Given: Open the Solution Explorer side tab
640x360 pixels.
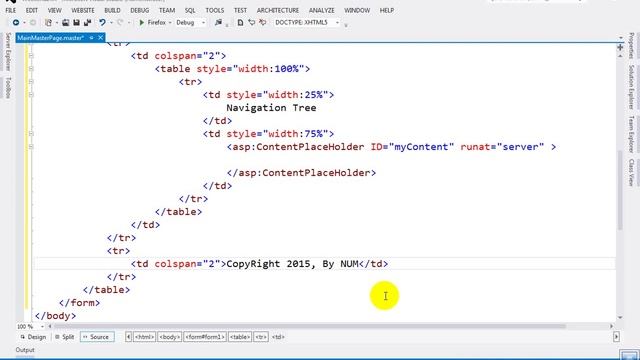Looking at the screenshot, I should tap(631, 87).
